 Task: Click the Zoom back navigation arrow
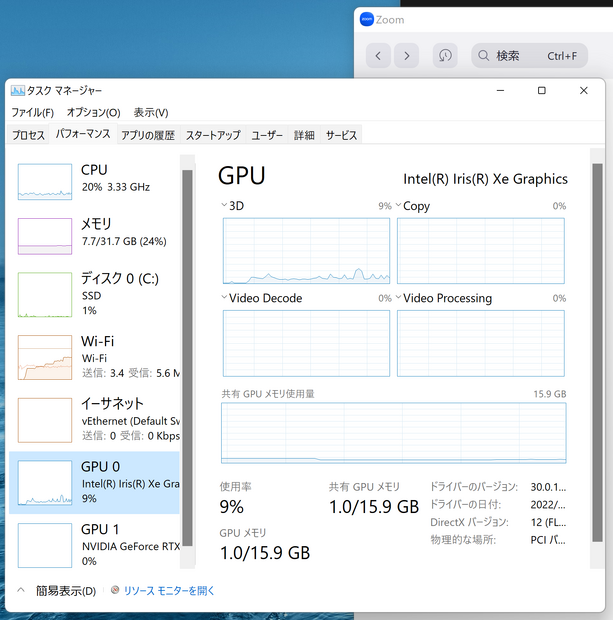(378, 56)
